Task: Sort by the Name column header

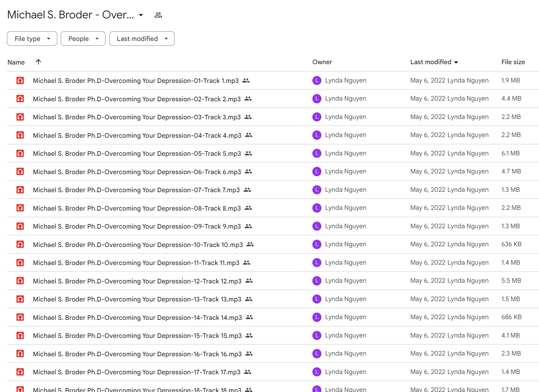Action: point(16,62)
